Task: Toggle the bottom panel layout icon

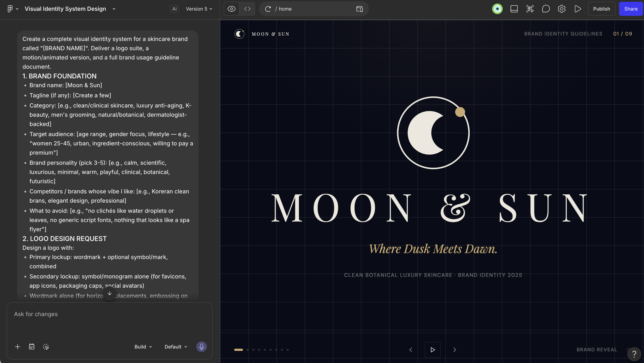Action: click(x=514, y=9)
